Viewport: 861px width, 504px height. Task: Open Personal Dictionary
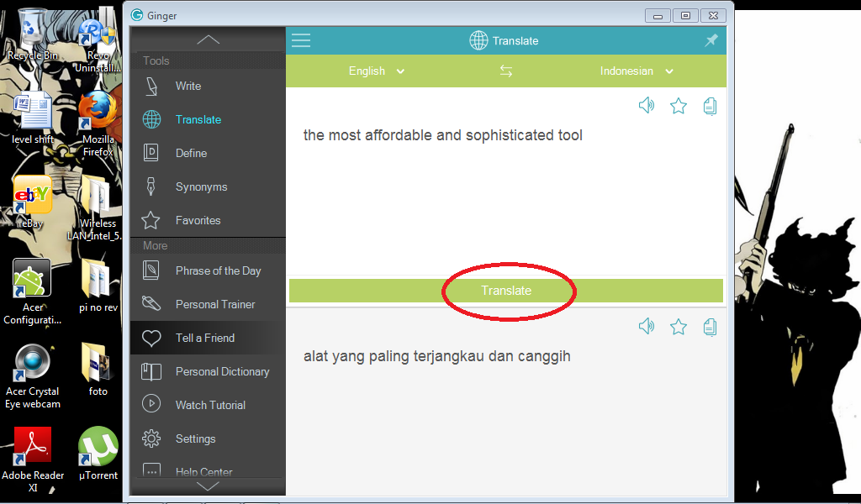point(222,371)
